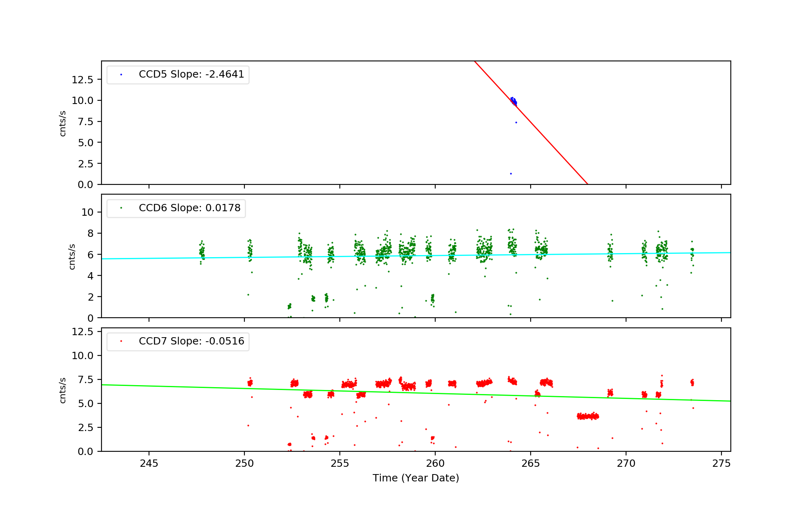
Task: Click the 245 tick label on x-axis
Action: (149, 464)
